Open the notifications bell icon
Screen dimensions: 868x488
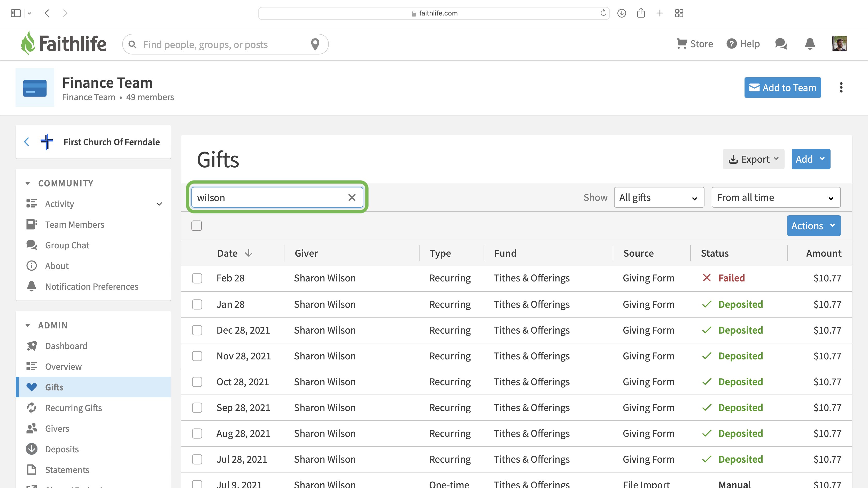click(810, 44)
